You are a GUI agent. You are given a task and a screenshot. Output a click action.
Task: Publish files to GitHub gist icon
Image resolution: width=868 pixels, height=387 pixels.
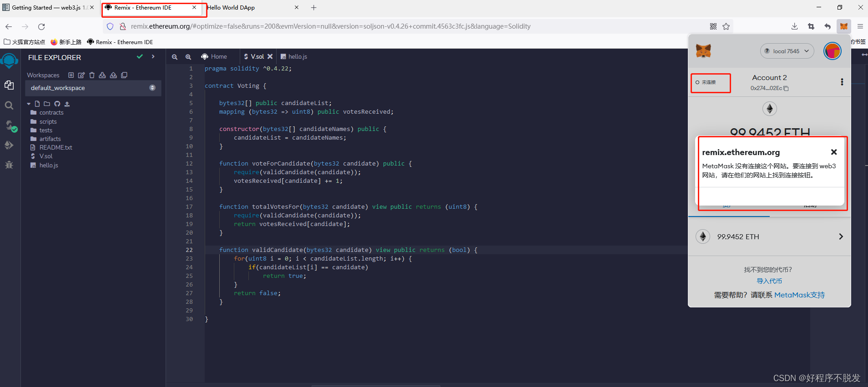tap(57, 104)
